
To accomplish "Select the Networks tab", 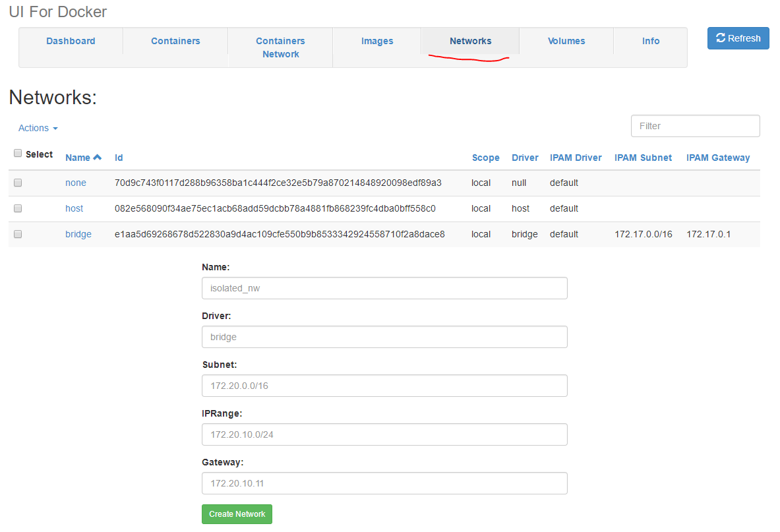I will (471, 42).
